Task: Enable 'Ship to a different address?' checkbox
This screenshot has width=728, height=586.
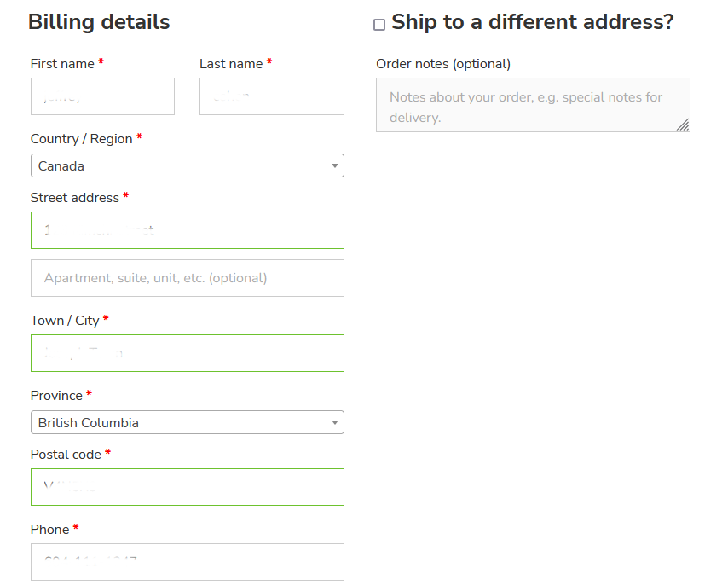Action: [379, 24]
